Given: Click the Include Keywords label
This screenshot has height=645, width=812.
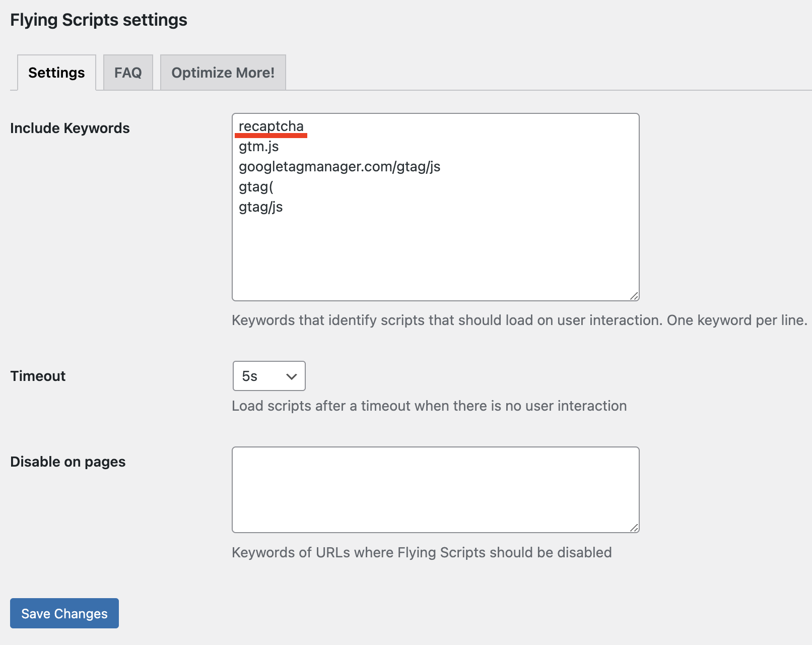Looking at the screenshot, I should (70, 127).
